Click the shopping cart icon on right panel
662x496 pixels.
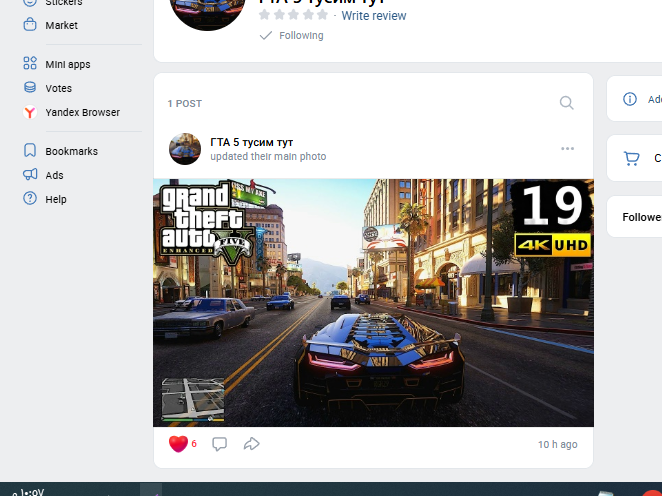(x=632, y=158)
